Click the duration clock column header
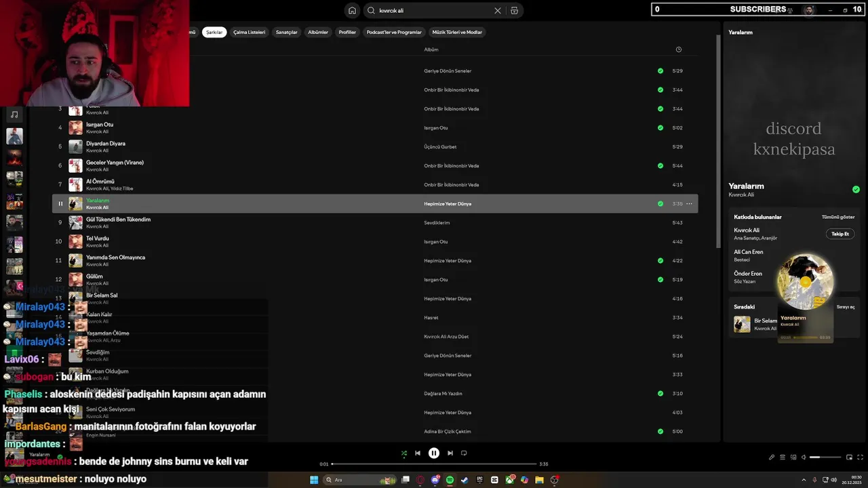This screenshot has height=488, width=868. point(679,49)
